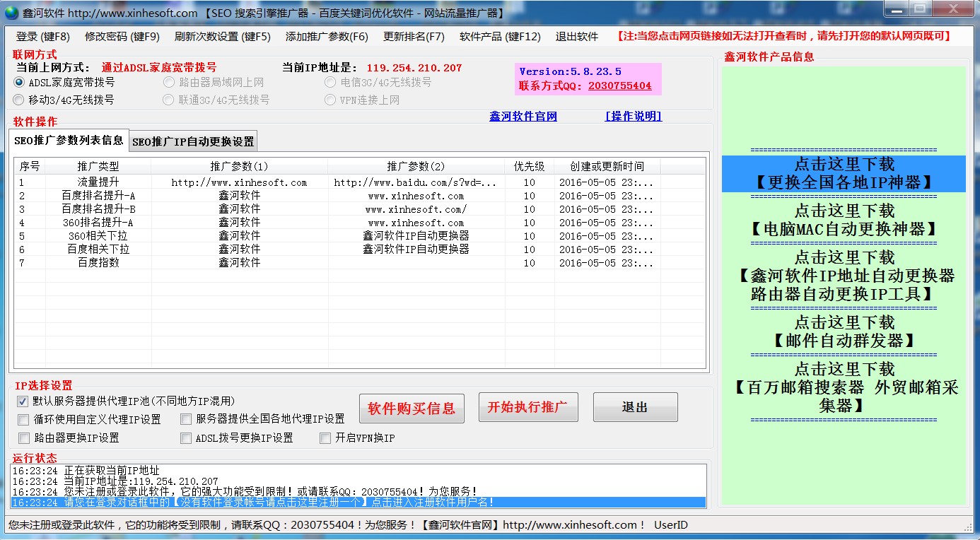
Task: Select the 流量提升 row in the table
Action: (212, 182)
